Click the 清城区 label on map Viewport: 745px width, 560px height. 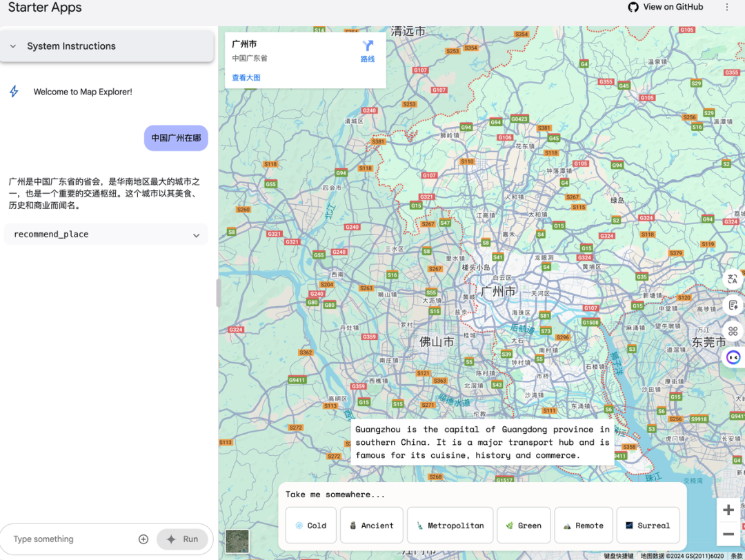354,121
